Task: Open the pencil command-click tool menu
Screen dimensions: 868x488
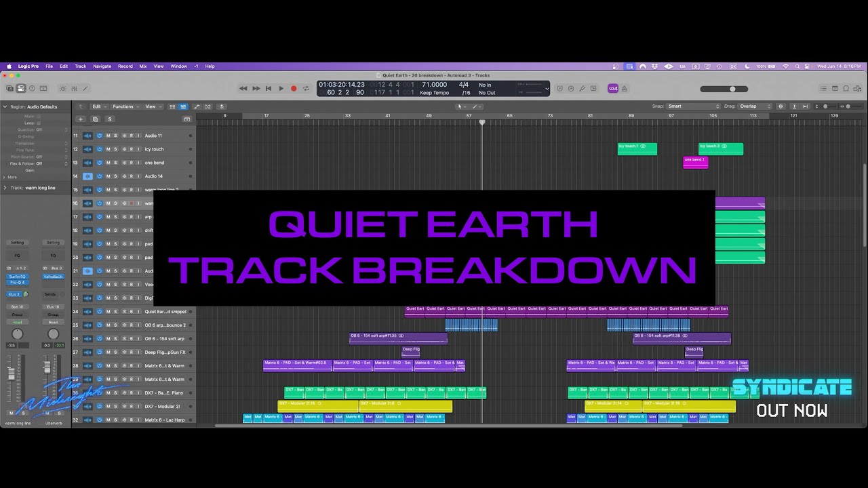Action: point(477,106)
